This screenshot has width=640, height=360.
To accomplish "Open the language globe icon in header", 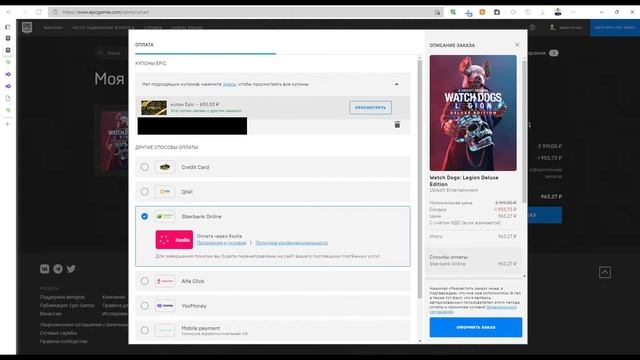I will (532, 27).
